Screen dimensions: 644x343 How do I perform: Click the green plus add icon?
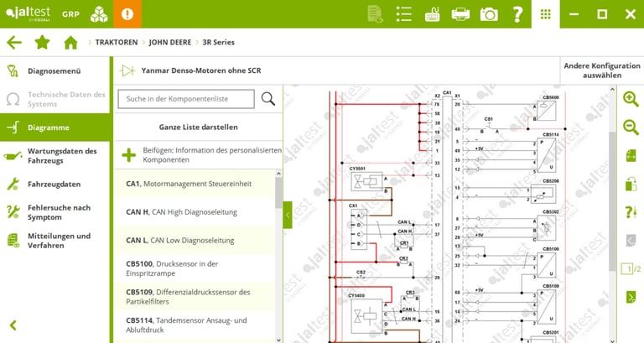pos(128,155)
